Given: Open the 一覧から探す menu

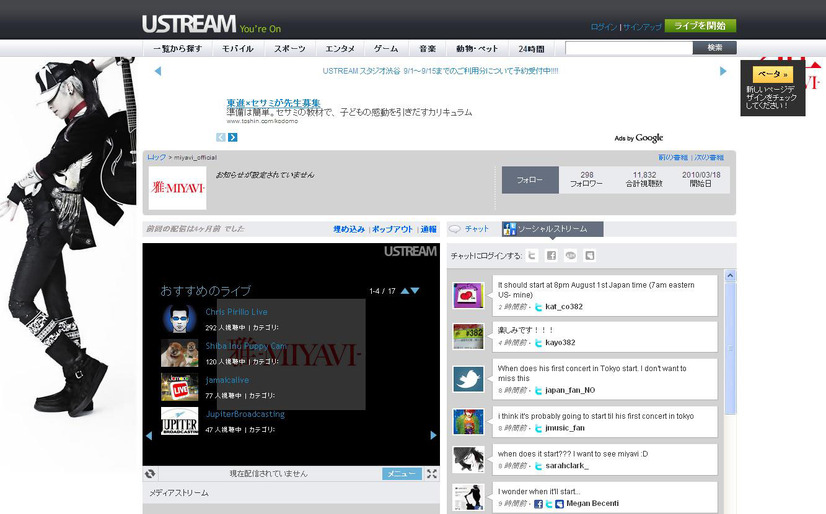Looking at the screenshot, I should 178,48.
